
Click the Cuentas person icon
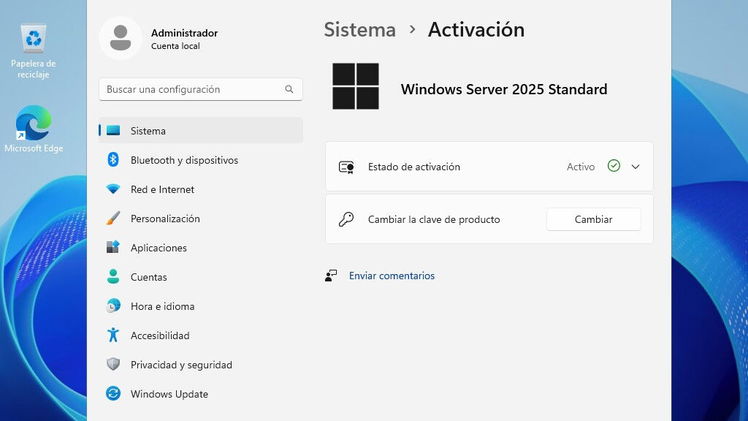[x=113, y=277]
